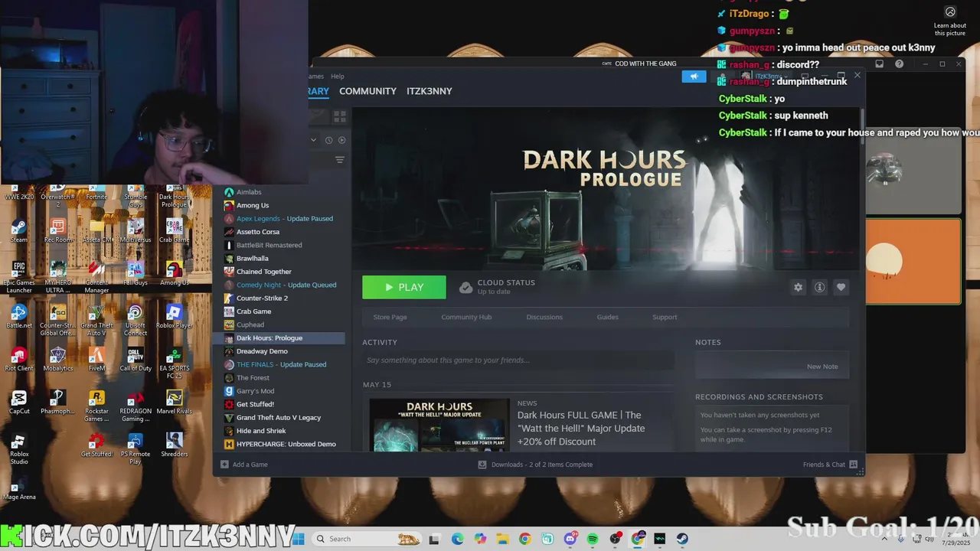Open Discussions tab for Dark Hours
The image size is (980, 551).
click(x=544, y=317)
